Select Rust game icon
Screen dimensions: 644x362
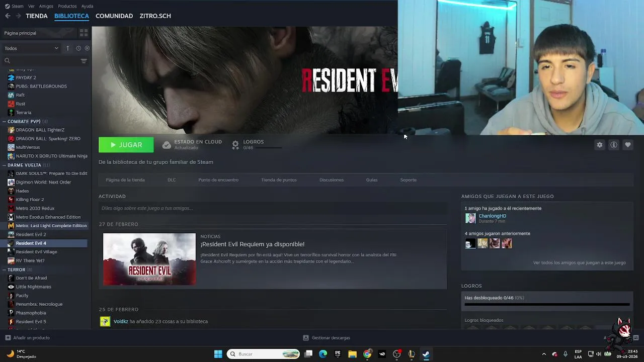click(x=11, y=104)
